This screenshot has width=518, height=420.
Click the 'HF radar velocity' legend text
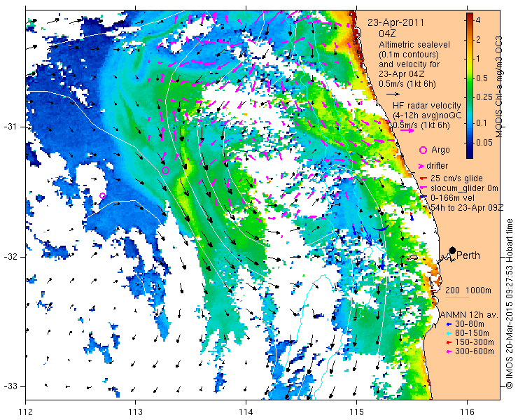(427, 106)
